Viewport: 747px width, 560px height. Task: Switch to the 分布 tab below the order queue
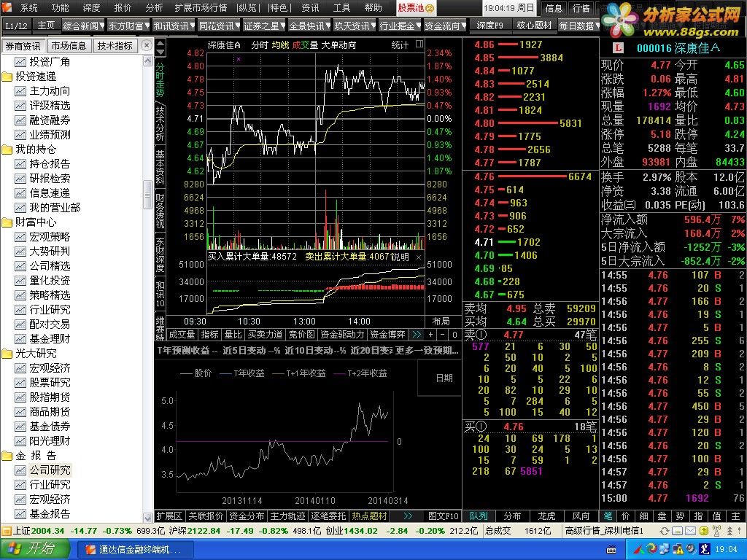[513, 516]
